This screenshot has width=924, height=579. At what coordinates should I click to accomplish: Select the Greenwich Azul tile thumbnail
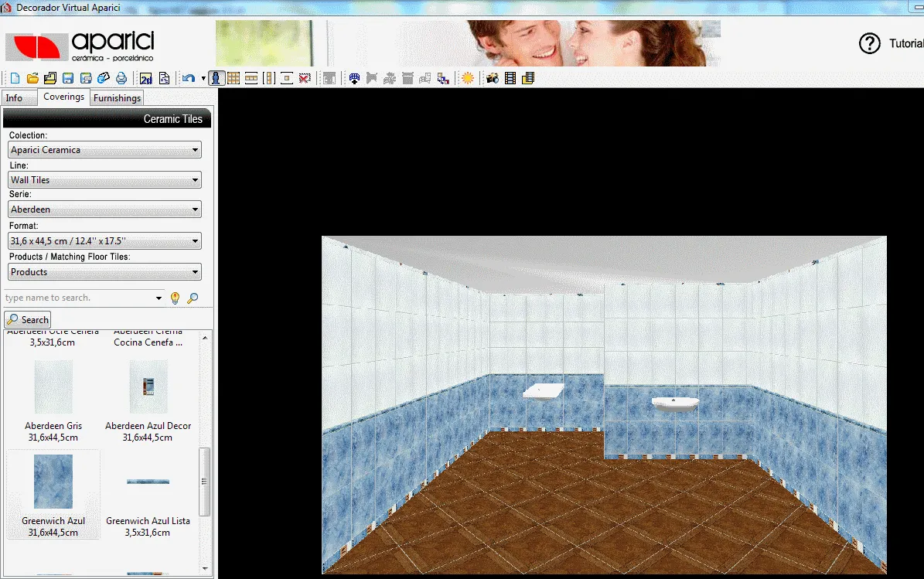point(53,482)
